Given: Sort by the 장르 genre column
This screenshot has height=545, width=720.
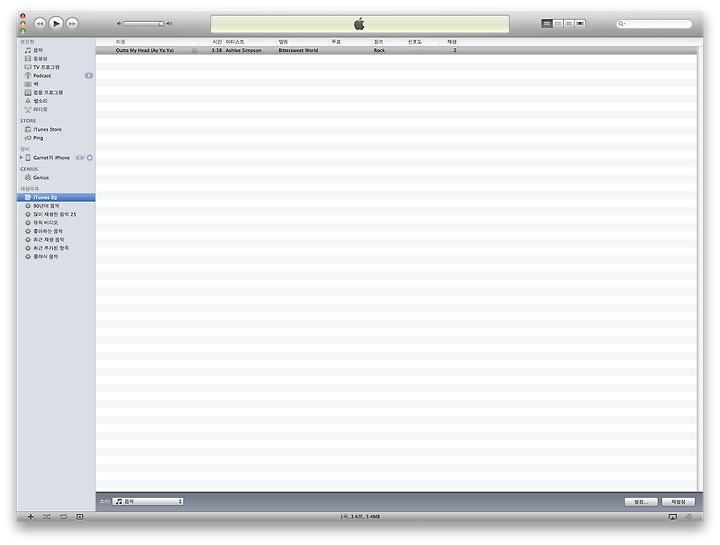Looking at the screenshot, I should [x=389, y=42].
